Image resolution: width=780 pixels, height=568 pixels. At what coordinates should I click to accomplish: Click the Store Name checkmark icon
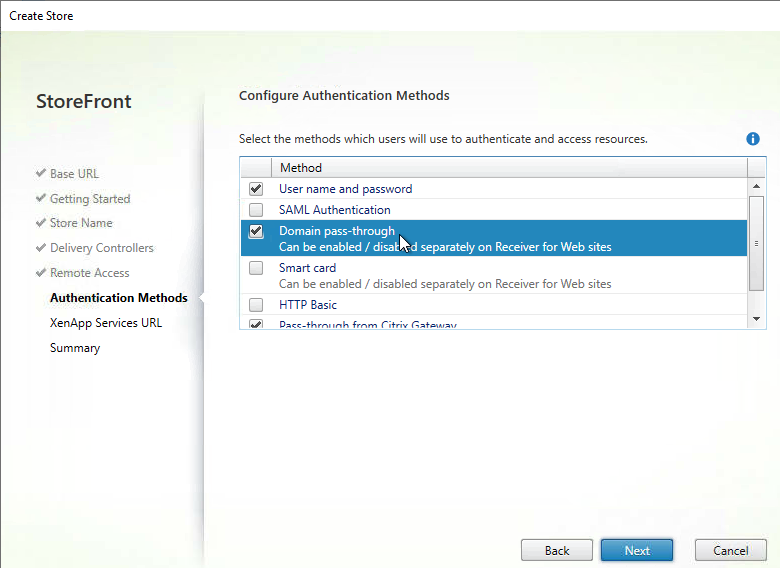(41, 222)
